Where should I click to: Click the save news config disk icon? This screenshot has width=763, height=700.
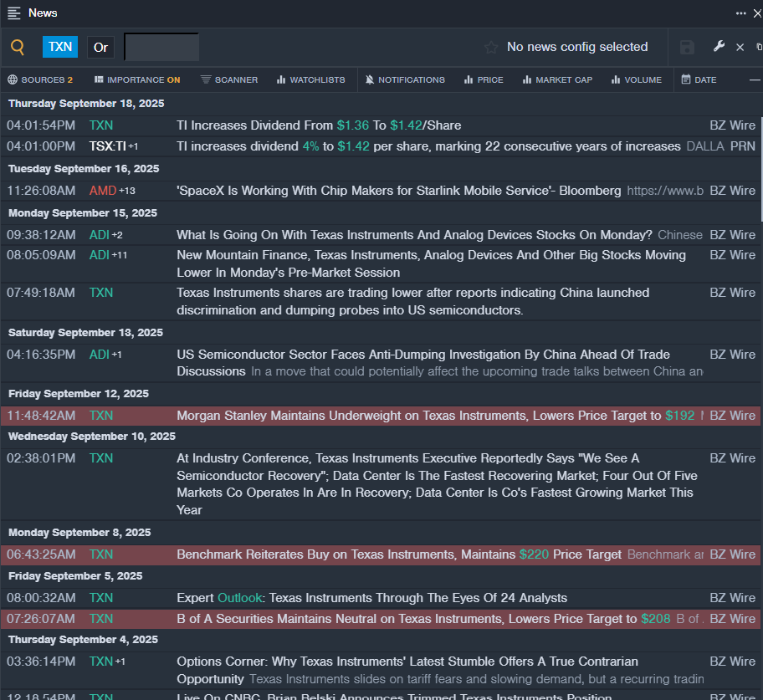[x=687, y=47]
